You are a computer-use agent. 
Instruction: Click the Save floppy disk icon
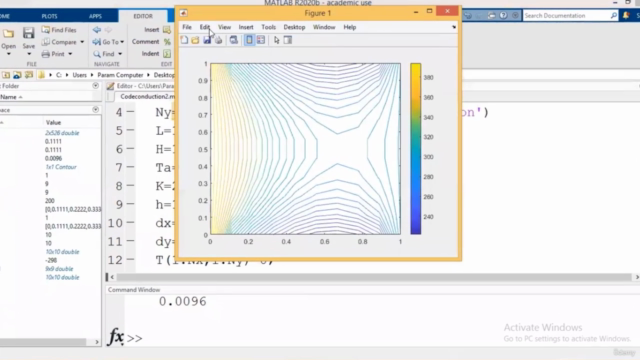pos(29,33)
